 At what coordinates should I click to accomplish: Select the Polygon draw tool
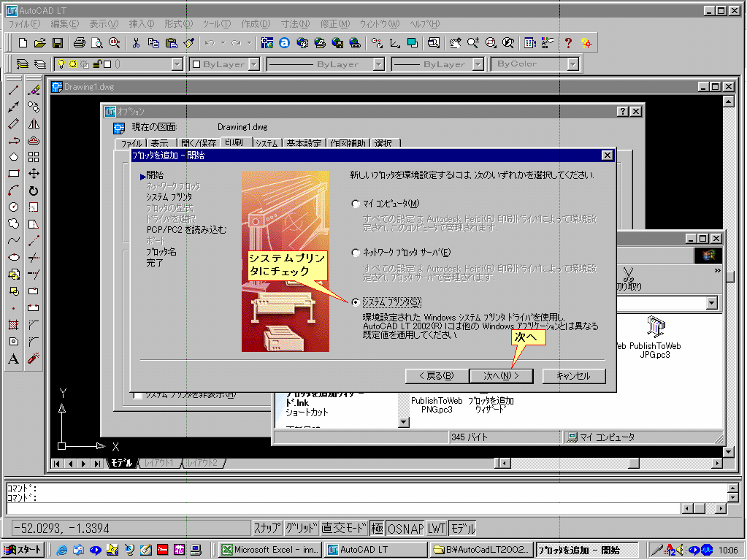click(14, 157)
